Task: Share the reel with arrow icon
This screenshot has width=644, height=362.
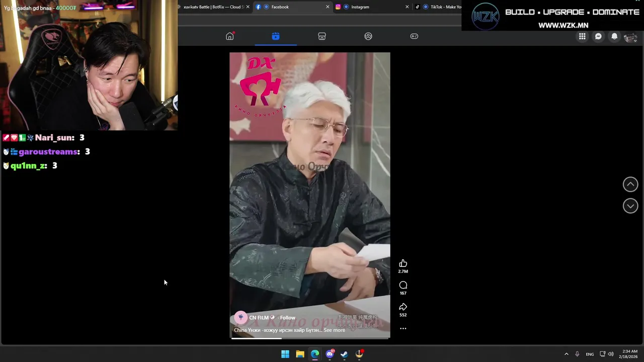Action: tap(403, 307)
